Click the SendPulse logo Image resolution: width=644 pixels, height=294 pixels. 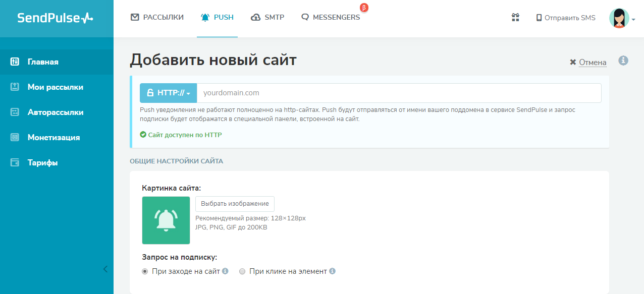[55, 18]
